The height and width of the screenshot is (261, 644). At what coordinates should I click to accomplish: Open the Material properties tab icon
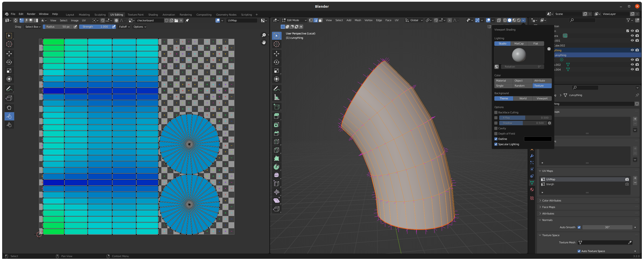(532, 190)
